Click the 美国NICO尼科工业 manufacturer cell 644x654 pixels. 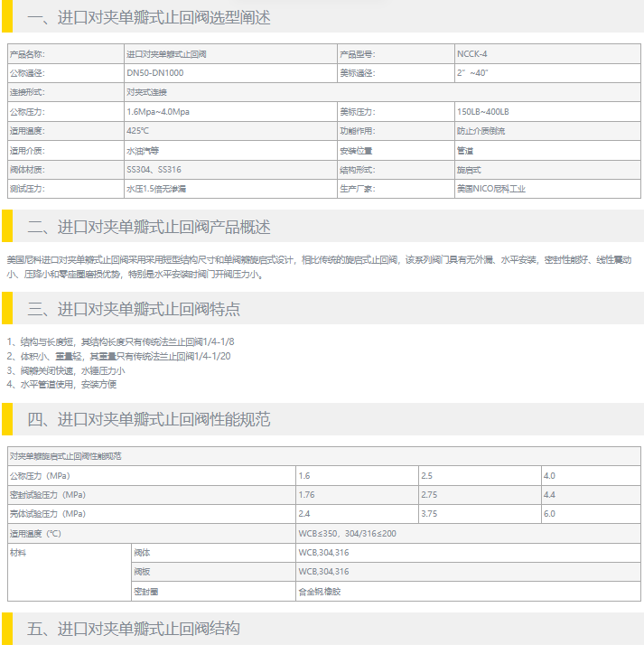[490, 190]
